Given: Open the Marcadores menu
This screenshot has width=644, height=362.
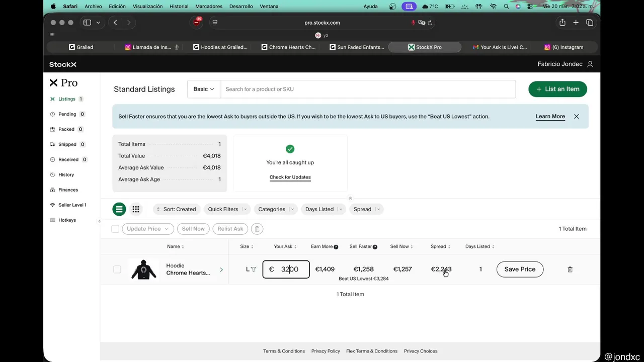Looking at the screenshot, I should pos(208,7).
